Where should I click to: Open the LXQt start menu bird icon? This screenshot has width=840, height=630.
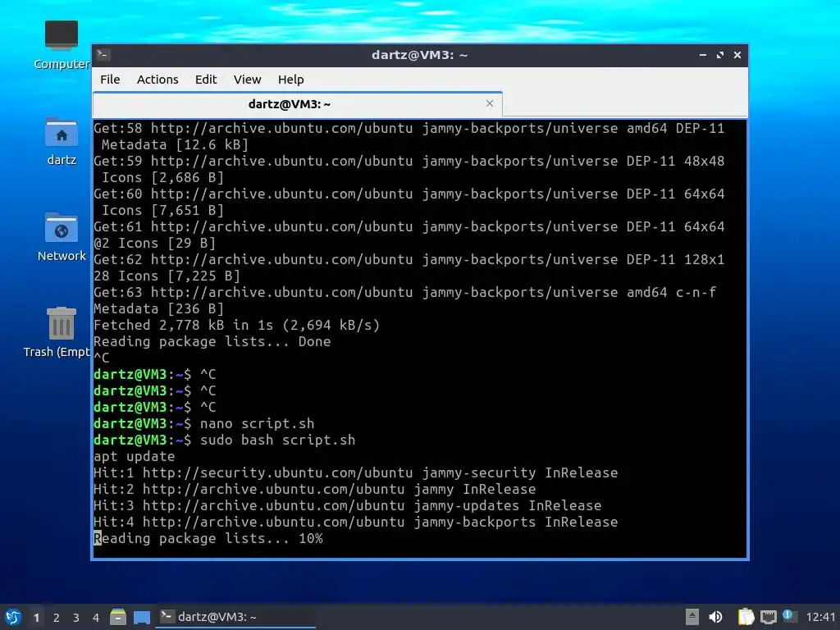[x=13, y=617]
